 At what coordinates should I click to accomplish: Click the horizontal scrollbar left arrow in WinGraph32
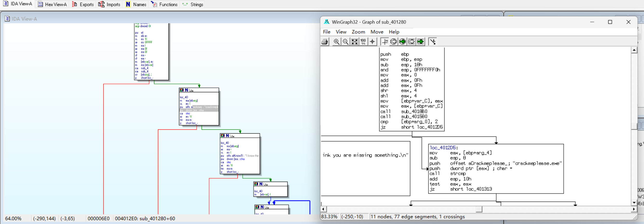tap(323, 209)
